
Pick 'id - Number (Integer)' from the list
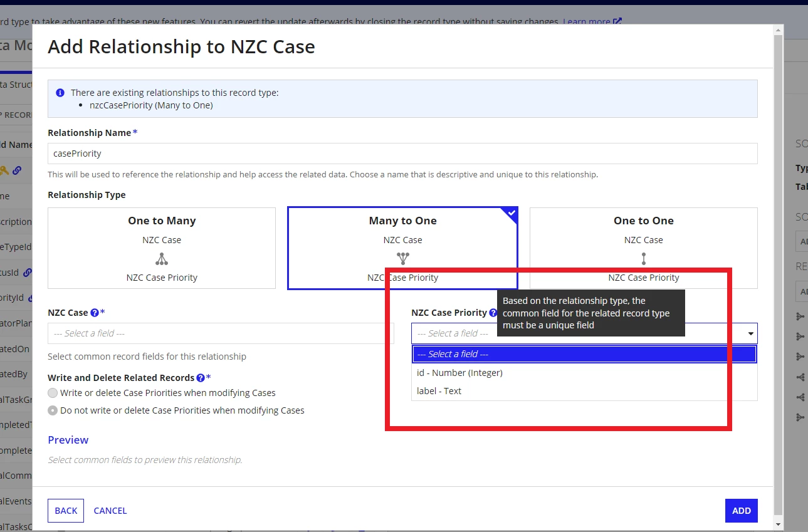pos(584,373)
